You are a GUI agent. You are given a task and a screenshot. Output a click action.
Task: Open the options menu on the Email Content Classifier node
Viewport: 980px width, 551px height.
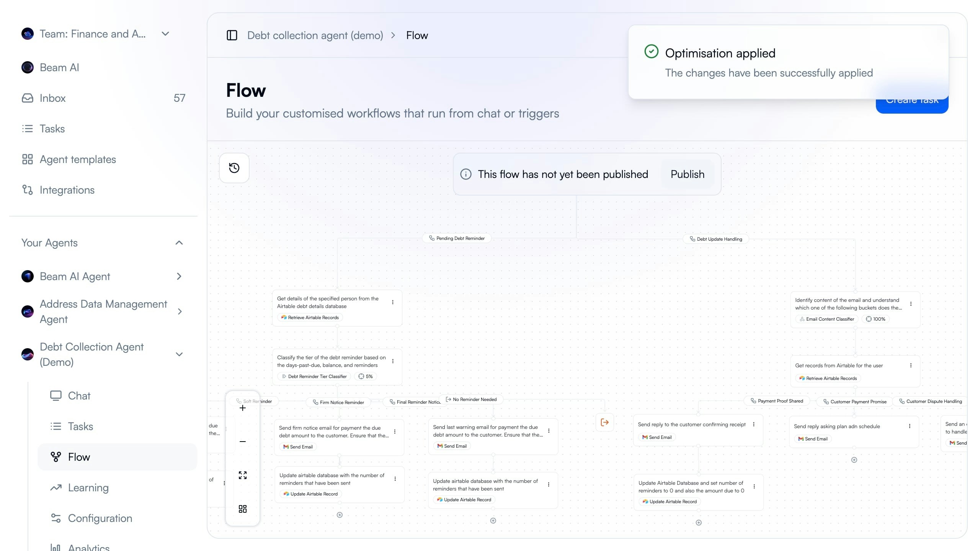(911, 303)
